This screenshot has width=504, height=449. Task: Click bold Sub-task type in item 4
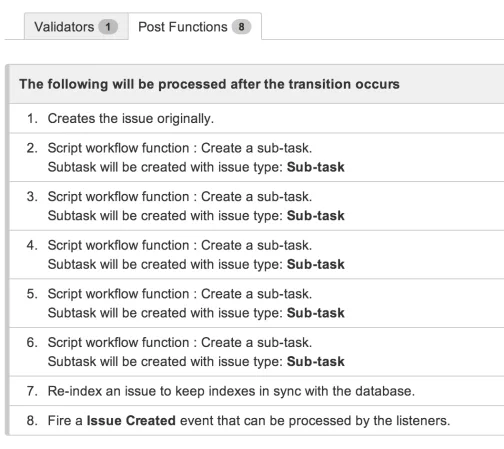point(316,264)
